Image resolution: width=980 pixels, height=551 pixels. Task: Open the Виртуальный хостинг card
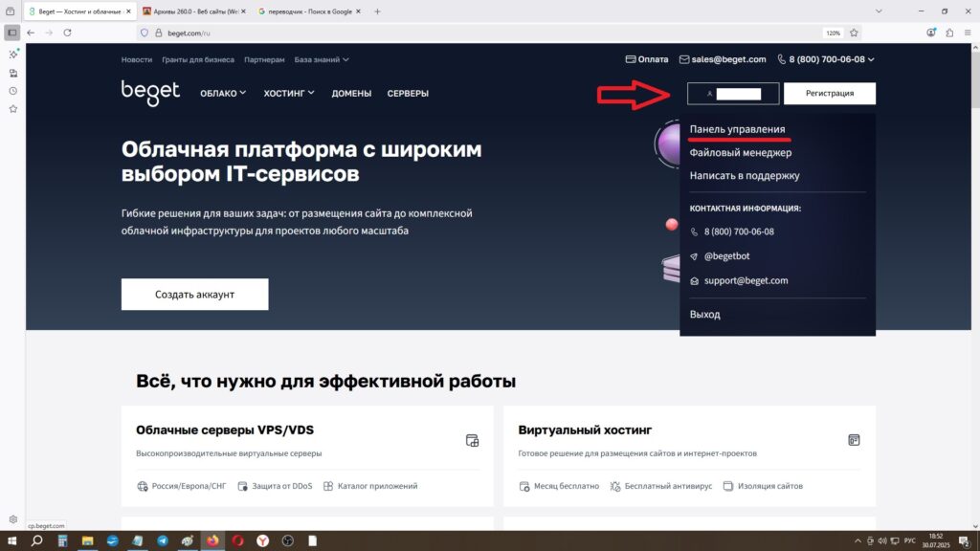point(689,456)
